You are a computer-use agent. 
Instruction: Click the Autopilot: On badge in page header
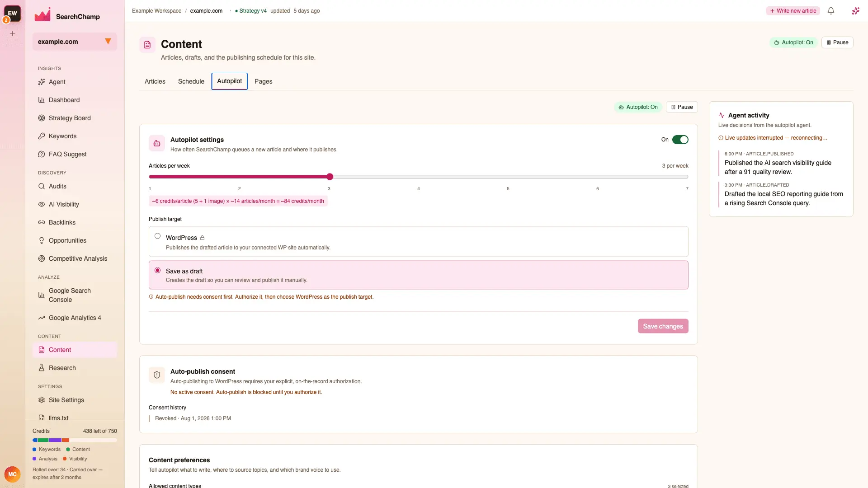coord(793,42)
